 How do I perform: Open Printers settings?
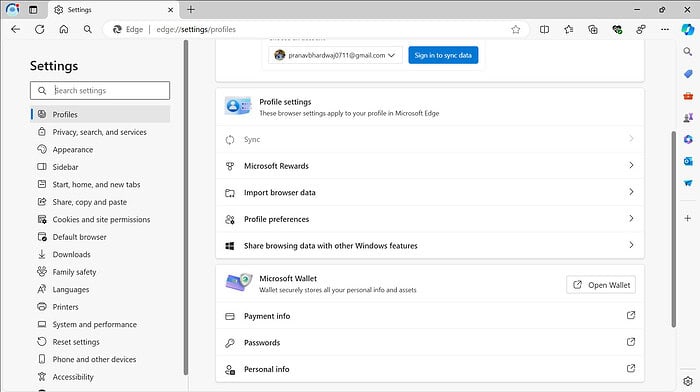tap(100, 307)
